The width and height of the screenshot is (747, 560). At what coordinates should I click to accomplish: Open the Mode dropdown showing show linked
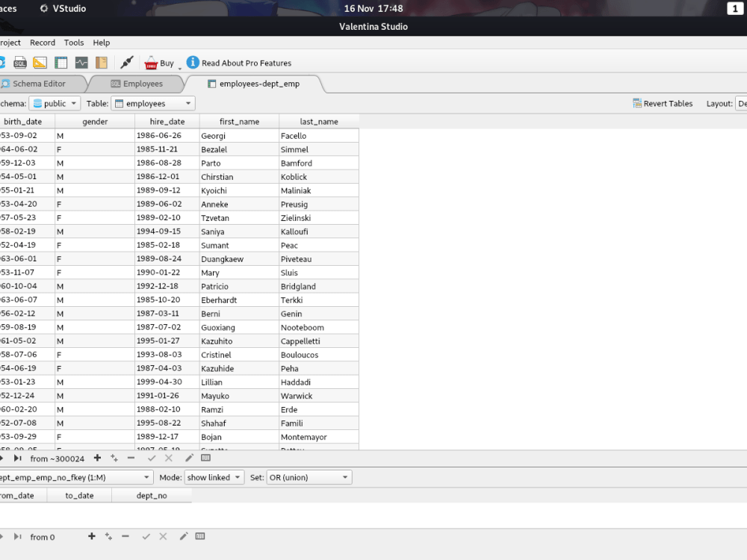[x=214, y=477]
